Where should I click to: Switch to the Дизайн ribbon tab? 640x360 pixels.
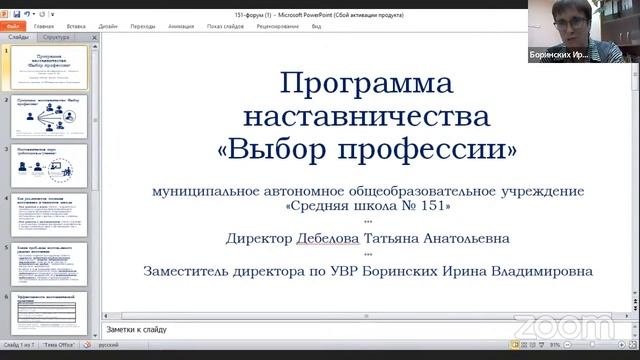[108, 26]
